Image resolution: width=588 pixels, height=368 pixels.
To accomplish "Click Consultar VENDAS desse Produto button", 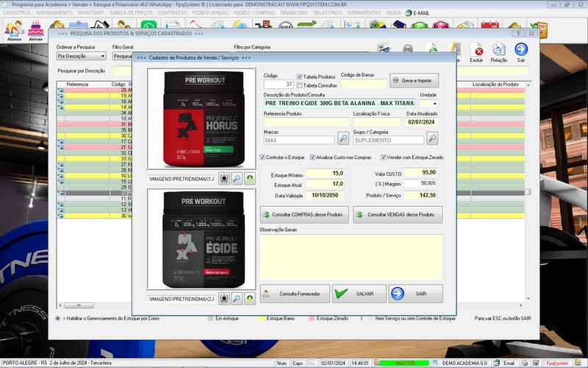I will 398,215.
